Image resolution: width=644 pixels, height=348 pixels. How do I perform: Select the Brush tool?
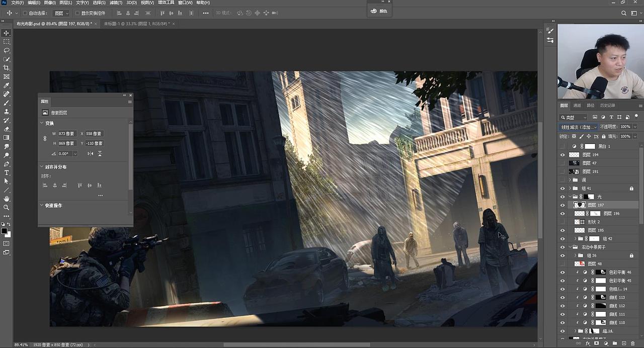point(7,103)
